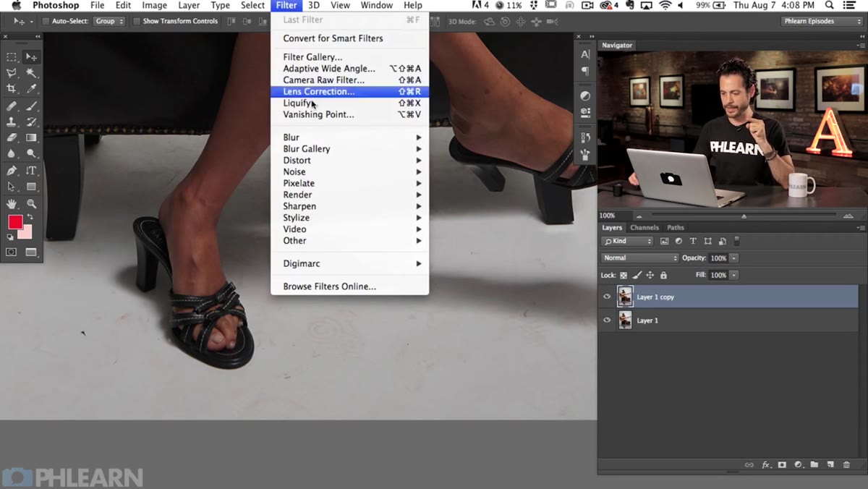Expand the Distort submenu
Viewport: 868px width, 489px height.
click(x=350, y=161)
